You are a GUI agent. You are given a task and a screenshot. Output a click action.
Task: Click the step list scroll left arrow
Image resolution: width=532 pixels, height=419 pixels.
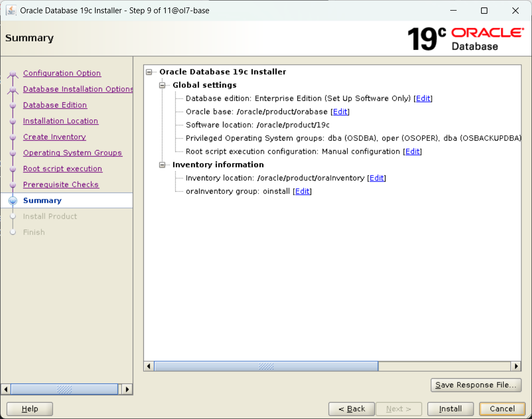pyautogui.click(x=6, y=389)
